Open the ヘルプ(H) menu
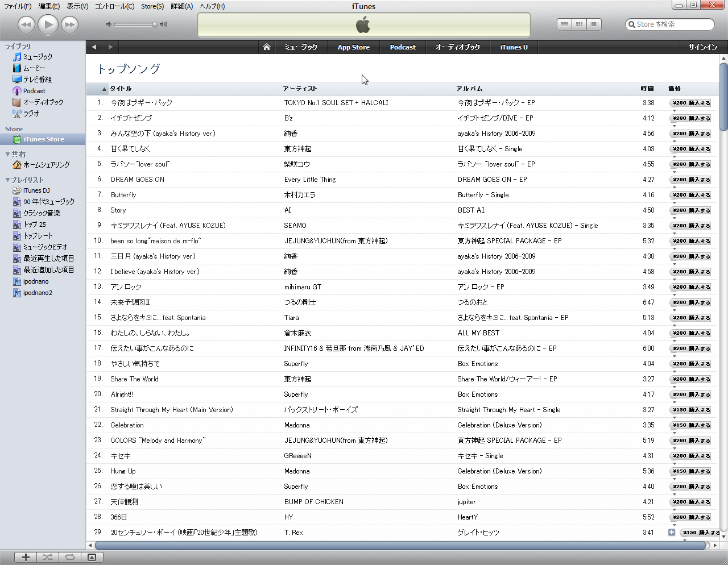The image size is (728, 565). (x=212, y=6)
